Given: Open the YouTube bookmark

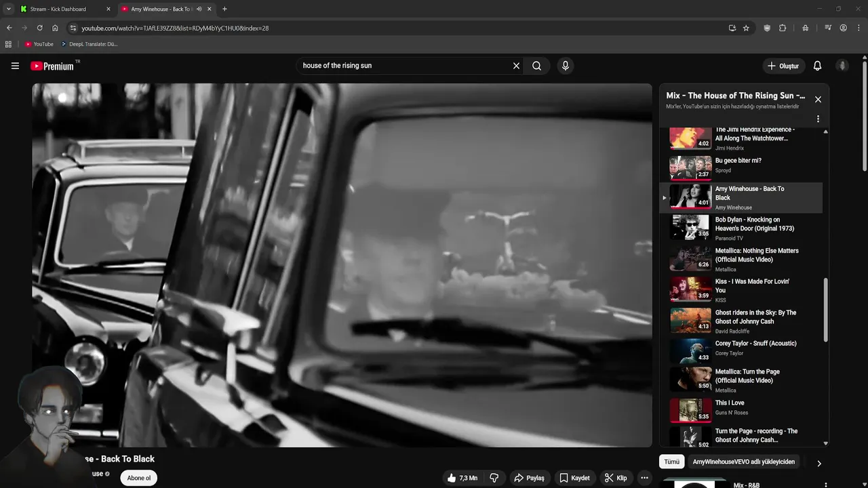Looking at the screenshot, I should pyautogui.click(x=39, y=44).
